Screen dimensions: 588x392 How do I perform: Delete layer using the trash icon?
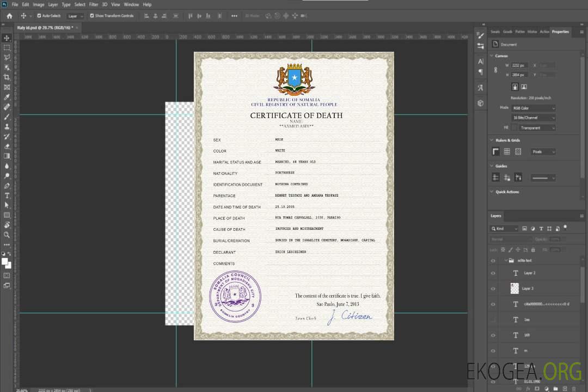click(x=574, y=389)
